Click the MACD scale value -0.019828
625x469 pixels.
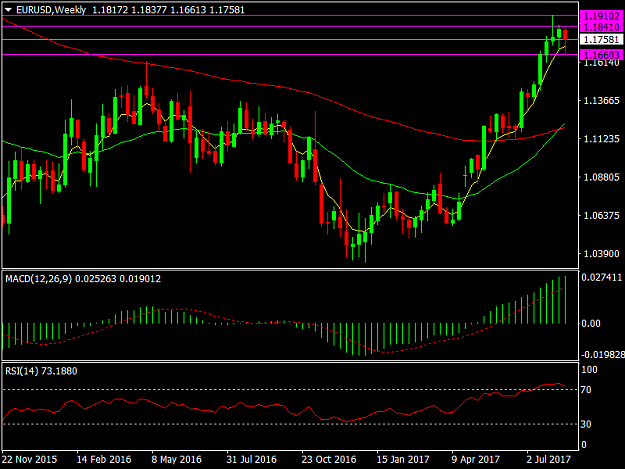coord(602,355)
